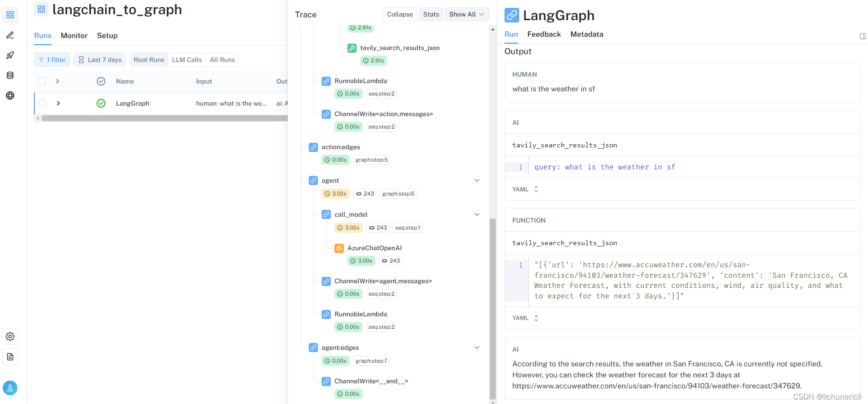This screenshot has width=868, height=404.
Task: Click the Collapse button in Trace panel
Action: pyautogui.click(x=400, y=14)
